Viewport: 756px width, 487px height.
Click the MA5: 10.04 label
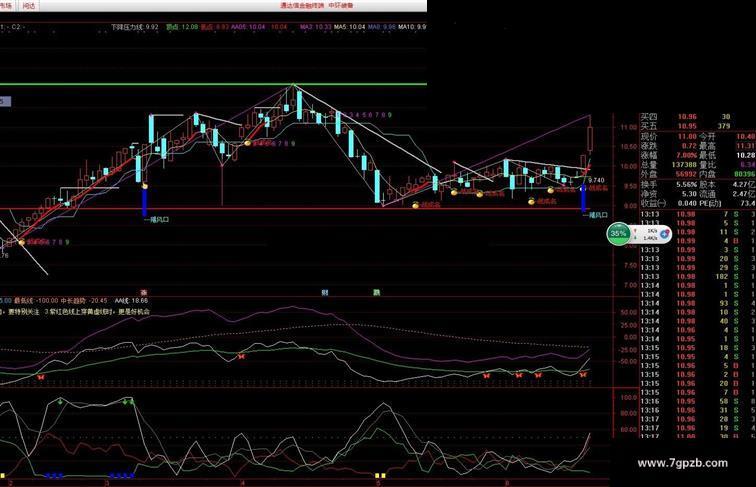pyautogui.click(x=350, y=27)
